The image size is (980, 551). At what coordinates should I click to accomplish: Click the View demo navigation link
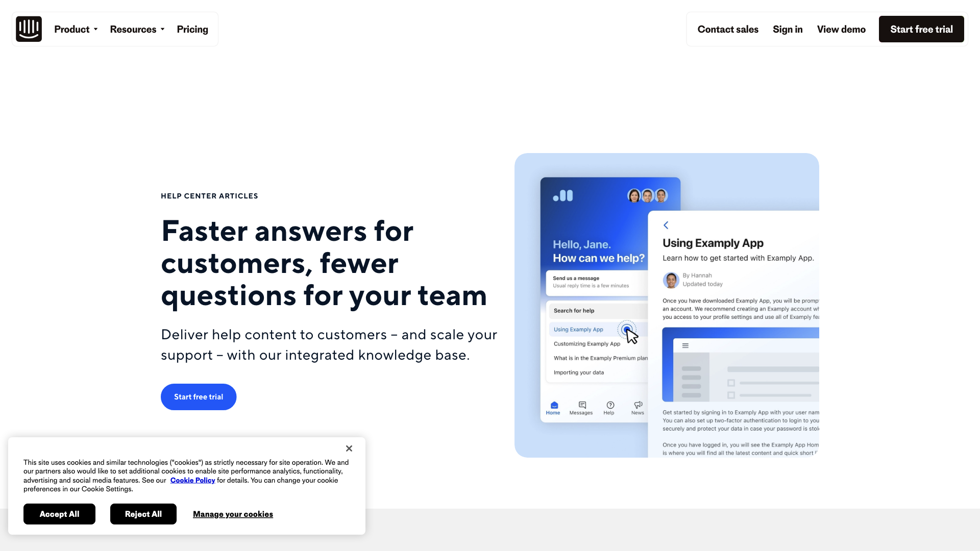coord(841,29)
